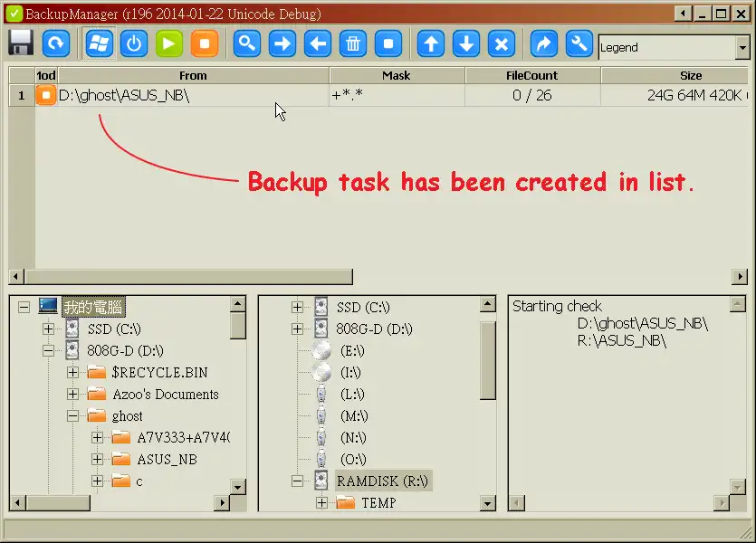This screenshot has width=756, height=543.
Task: Collapse 我的電腦 root node in left tree
Action: [x=24, y=307]
